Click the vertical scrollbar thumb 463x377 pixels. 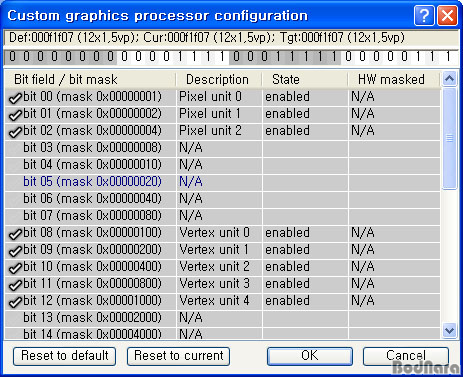pyautogui.click(x=449, y=138)
